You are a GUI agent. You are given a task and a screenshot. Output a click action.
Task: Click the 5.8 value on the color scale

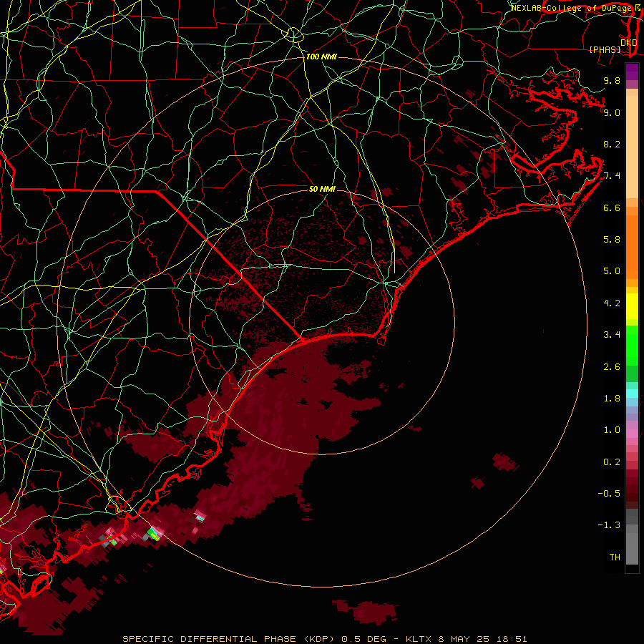[612, 239]
